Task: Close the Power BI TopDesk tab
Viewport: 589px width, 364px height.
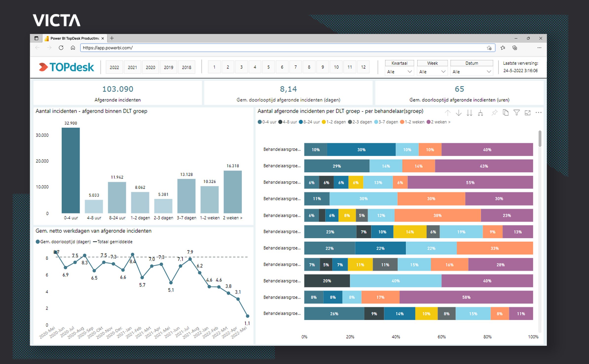Action: click(x=103, y=38)
